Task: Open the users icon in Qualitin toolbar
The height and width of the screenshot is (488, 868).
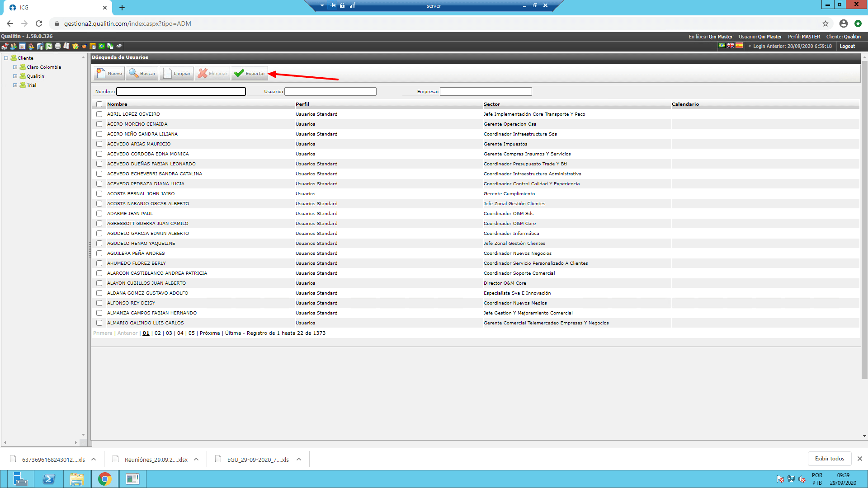Action: [14, 46]
